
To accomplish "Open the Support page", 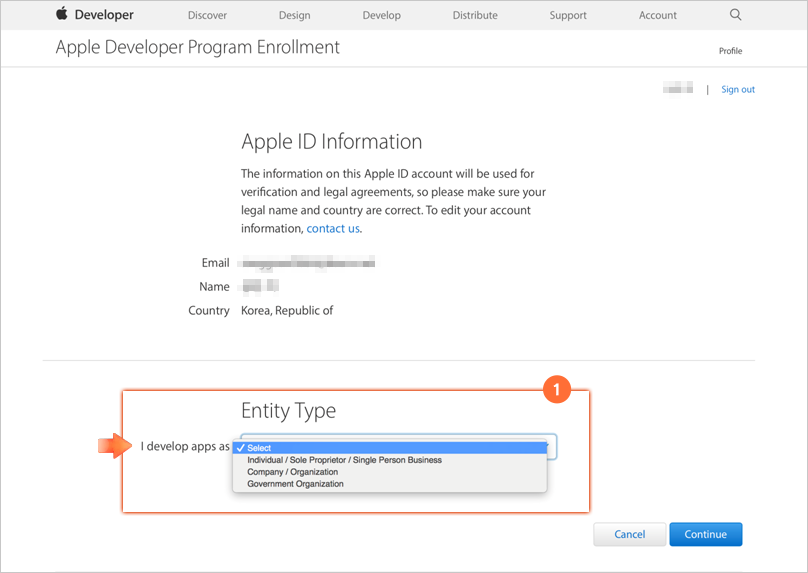I will (x=568, y=15).
